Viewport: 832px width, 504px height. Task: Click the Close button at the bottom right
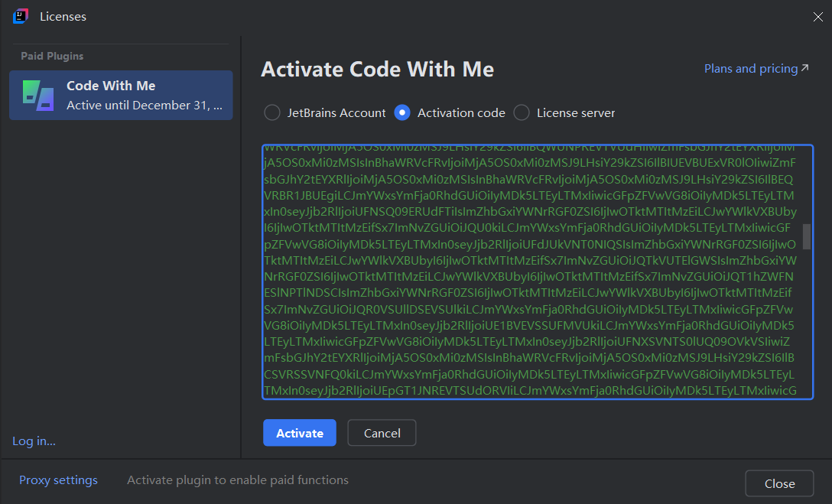[779, 483]
